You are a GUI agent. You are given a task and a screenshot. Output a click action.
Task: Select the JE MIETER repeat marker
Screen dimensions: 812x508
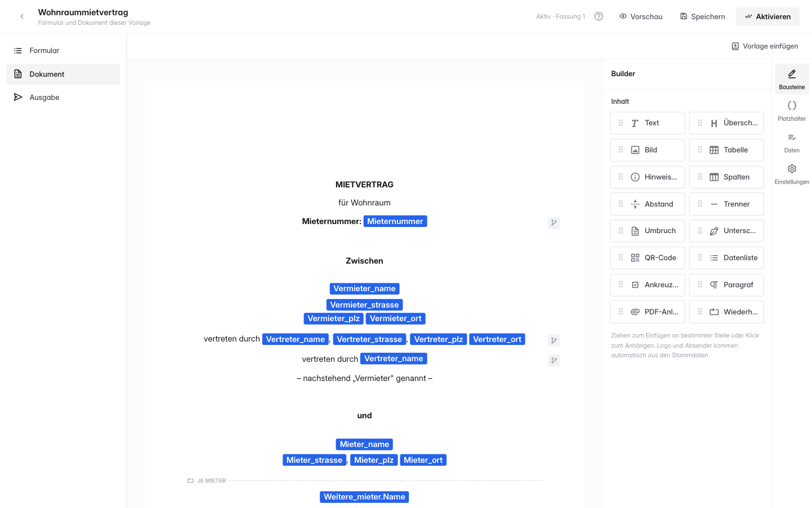point(206,481)
